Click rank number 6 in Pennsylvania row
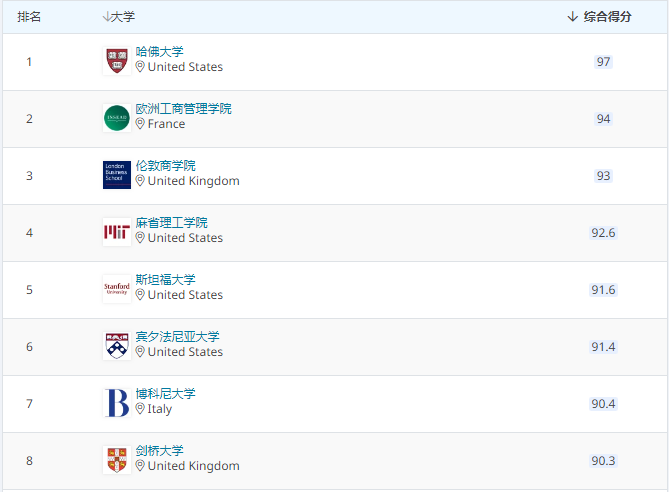Image resolution: width=669 pixels, height=492 pixels. 29,347
